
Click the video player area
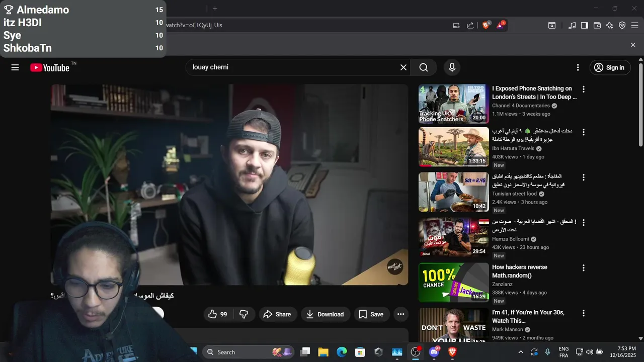[229, 185]
